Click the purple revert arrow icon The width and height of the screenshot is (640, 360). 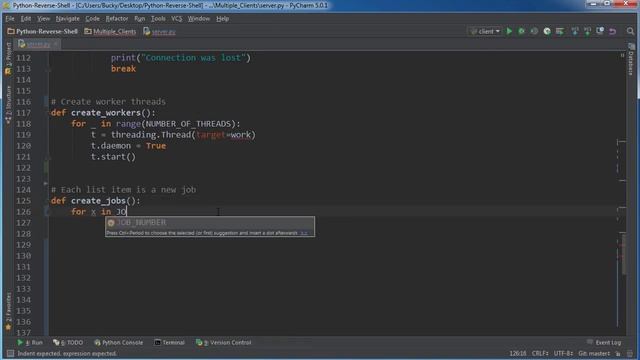coord(612,31)
